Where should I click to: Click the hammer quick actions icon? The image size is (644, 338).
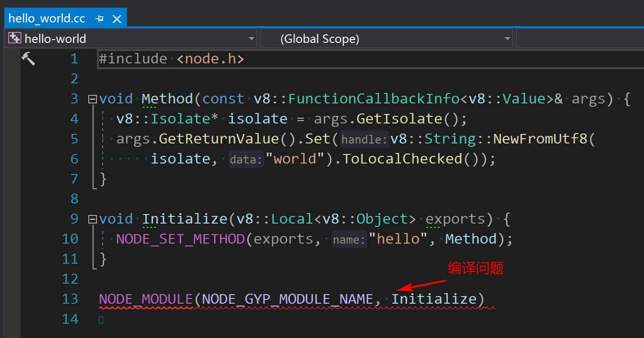point(28,59)
